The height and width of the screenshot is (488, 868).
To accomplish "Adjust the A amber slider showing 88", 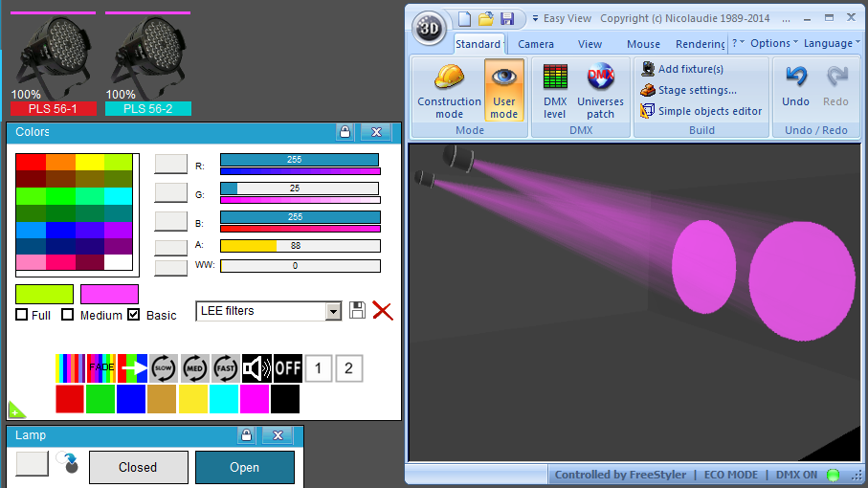I will point(300,246).
